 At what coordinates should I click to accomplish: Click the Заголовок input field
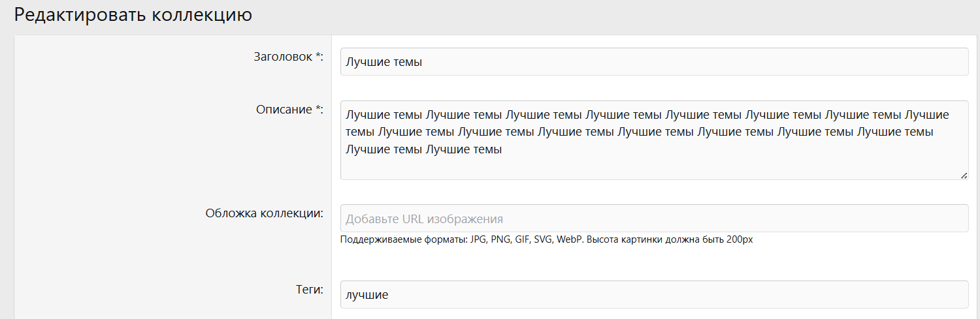pyautogui.click(x=653, y=62)
